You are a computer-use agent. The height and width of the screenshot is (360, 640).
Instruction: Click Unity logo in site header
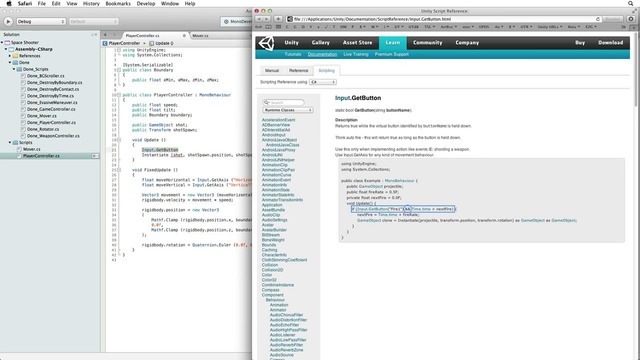266,42
